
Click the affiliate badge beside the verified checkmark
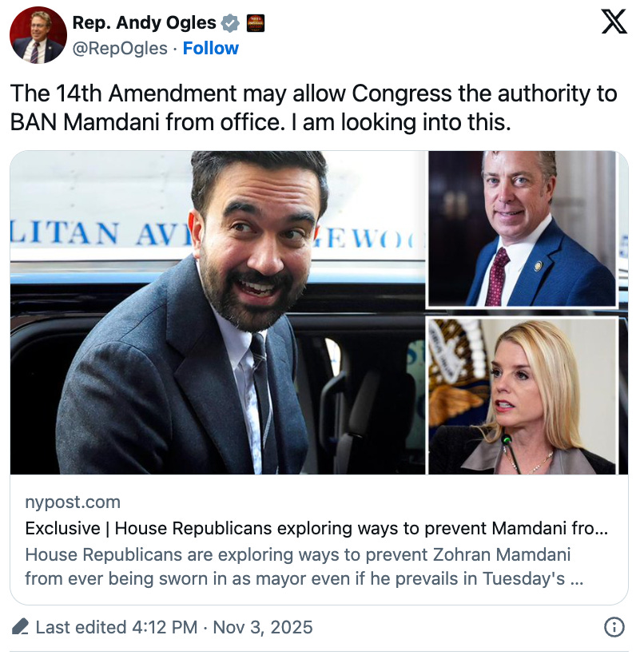coord(256,23)
